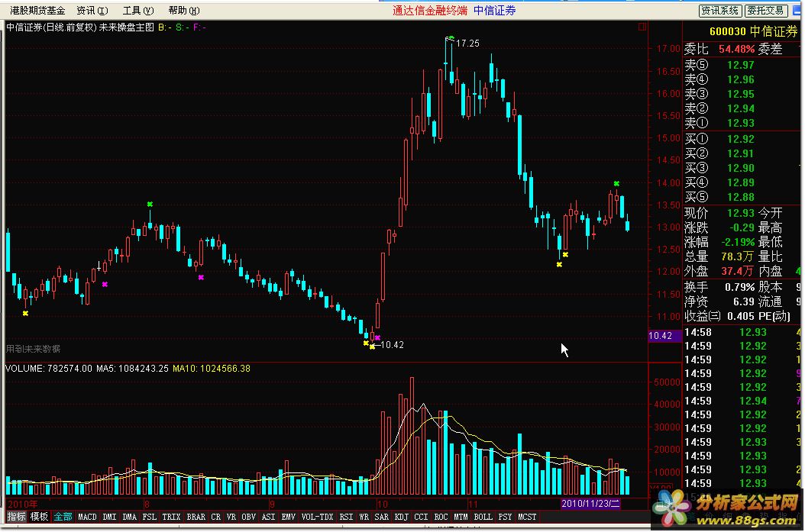Switch to the DMA indicator
The width and height of the screenshot is (805, 532).
(x=129, y=517)
